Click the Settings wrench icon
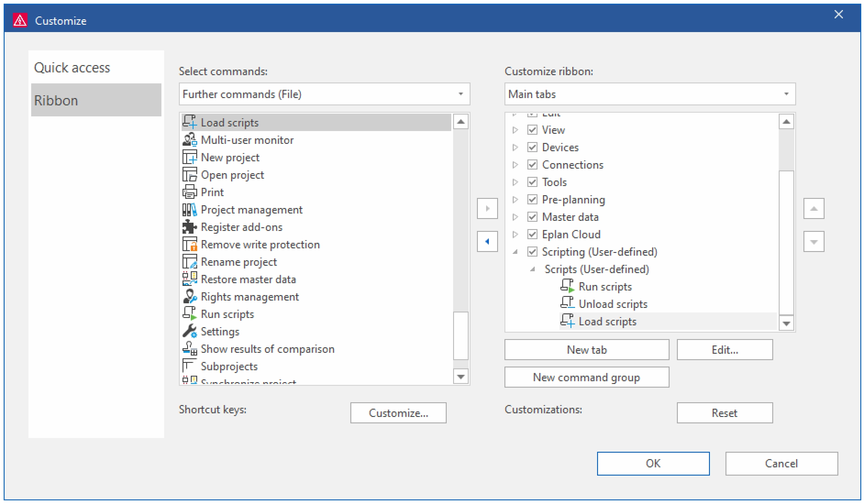 [x=189, y=331]
